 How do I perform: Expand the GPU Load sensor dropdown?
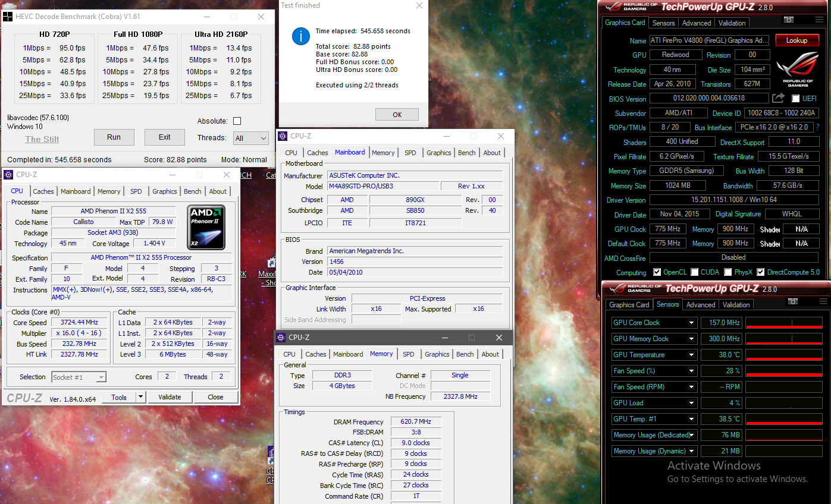pyautogui.click(x=691, y=403)
